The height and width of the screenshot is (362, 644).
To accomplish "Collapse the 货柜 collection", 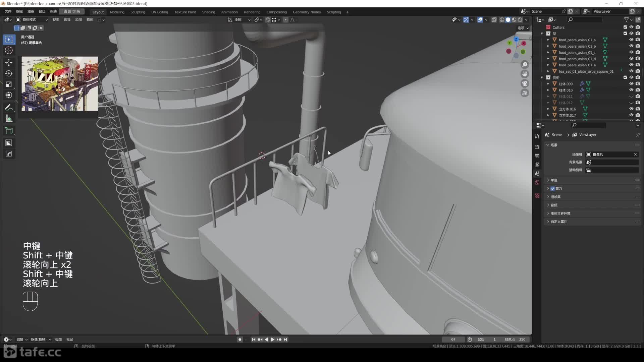I will coord(542,77).
